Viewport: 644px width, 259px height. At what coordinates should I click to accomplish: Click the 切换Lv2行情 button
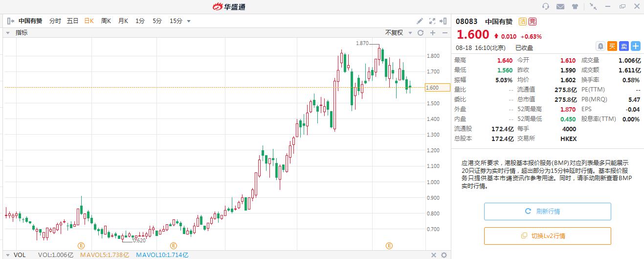click(x=547, y=236)
